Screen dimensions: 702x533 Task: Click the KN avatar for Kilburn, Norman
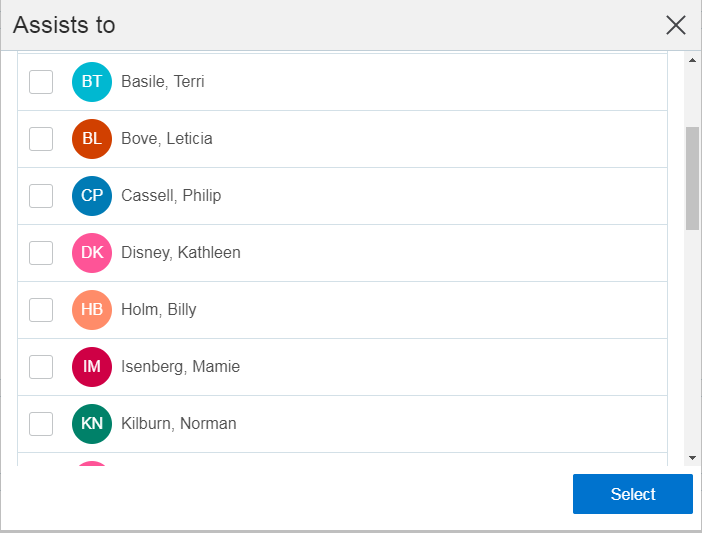(92, 424)
